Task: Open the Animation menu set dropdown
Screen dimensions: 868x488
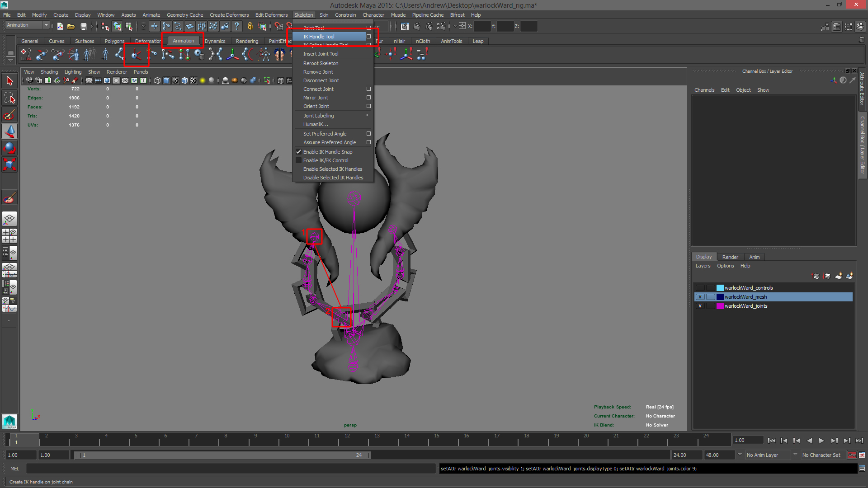Action: 46,25
